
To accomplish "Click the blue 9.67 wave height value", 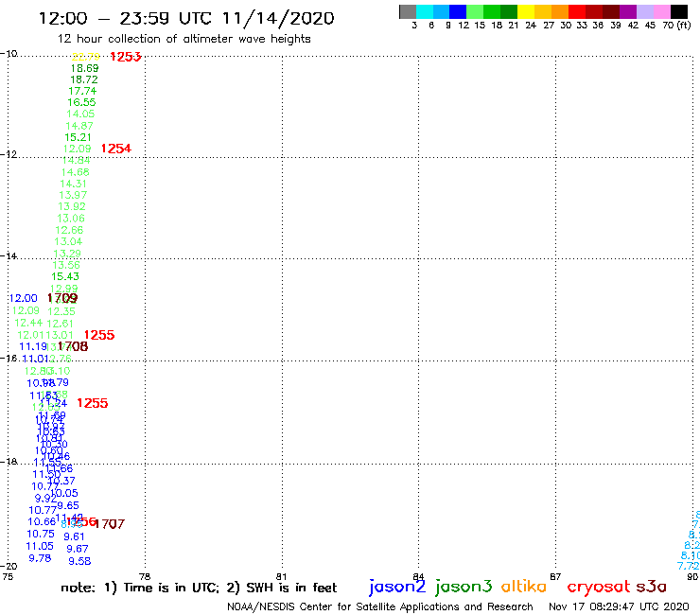I will 78,549.
